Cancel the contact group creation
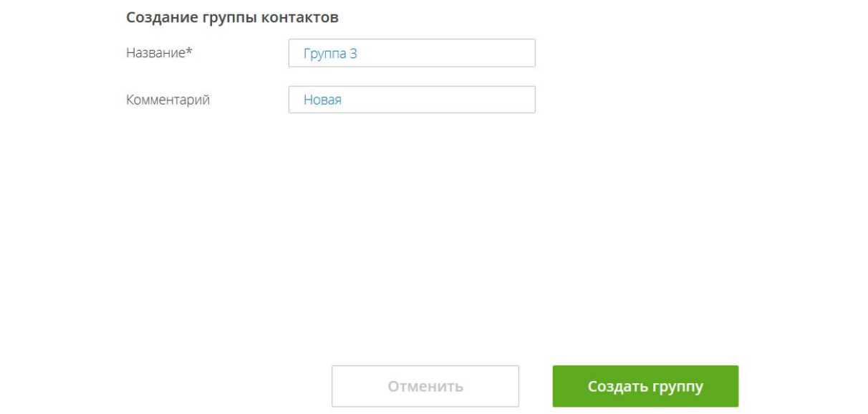 pyautogui.click(x=425, y=387)
